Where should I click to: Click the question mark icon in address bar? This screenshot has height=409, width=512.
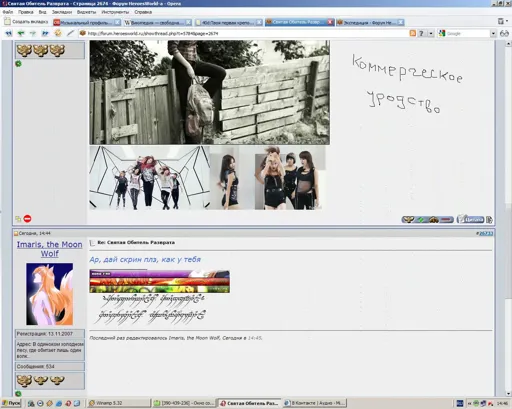click(x=422, y=33)
